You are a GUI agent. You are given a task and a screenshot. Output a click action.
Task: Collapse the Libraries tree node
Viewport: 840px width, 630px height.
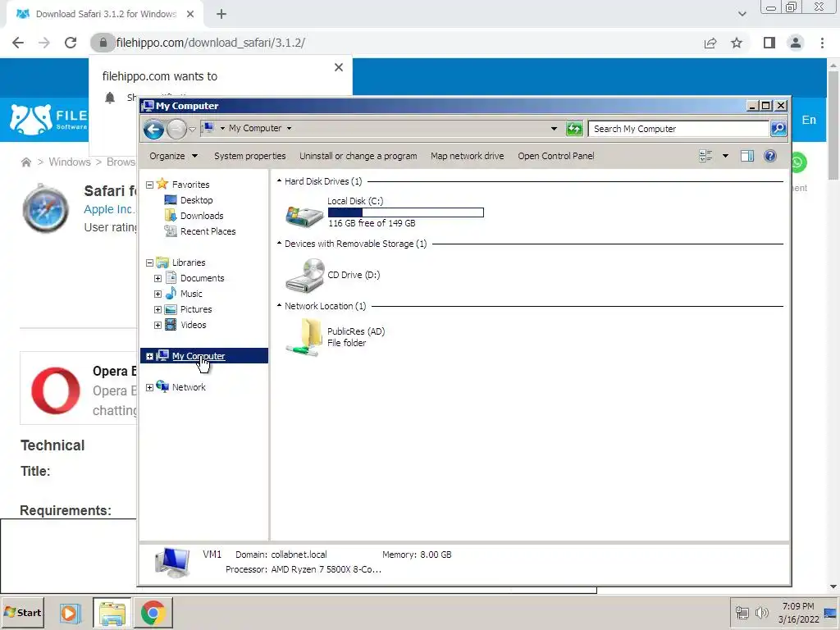149,263
